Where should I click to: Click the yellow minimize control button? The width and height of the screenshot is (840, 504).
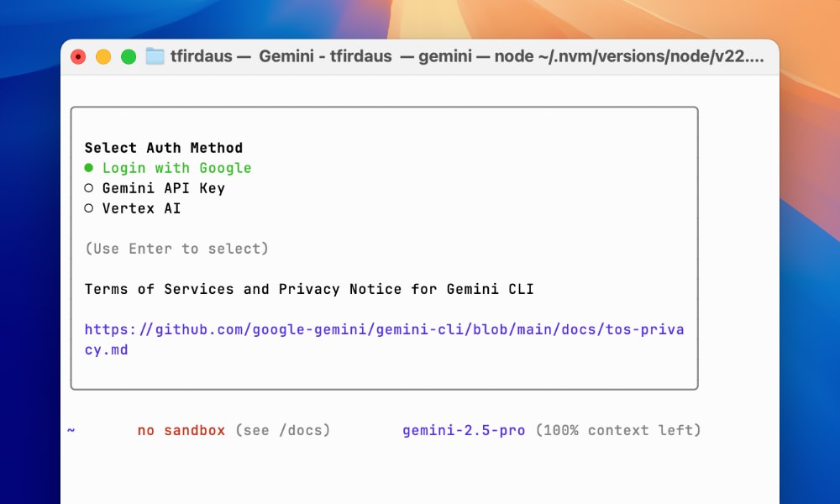coord(102,55)
